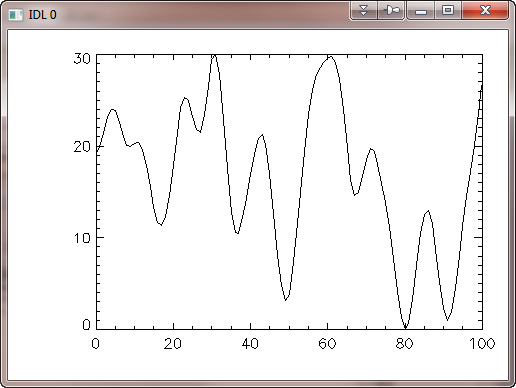516x388 pixels.
Task: Click the double down-arrow title bar button
Action: tap(364, 11)
